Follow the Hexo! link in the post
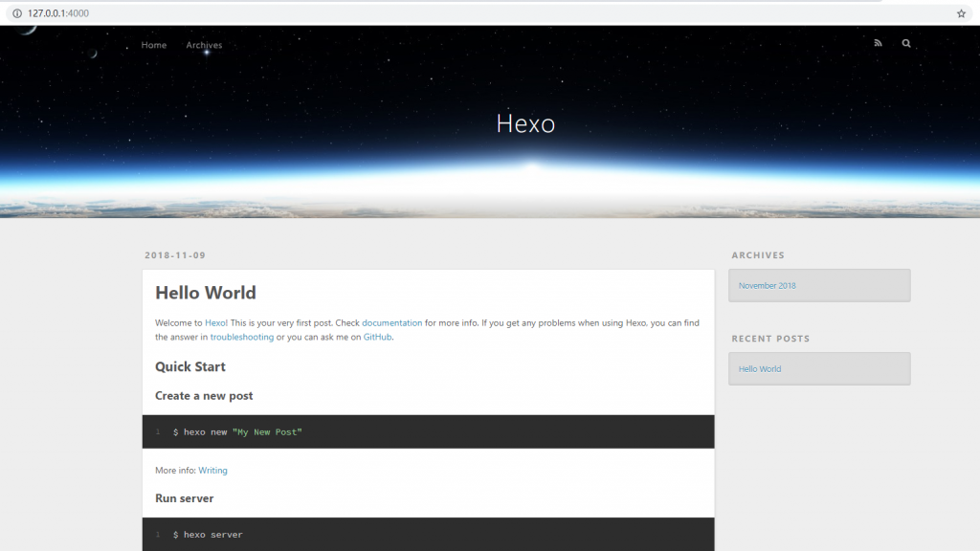The height and width of the screenshot is (551, 980). point(216,323)
